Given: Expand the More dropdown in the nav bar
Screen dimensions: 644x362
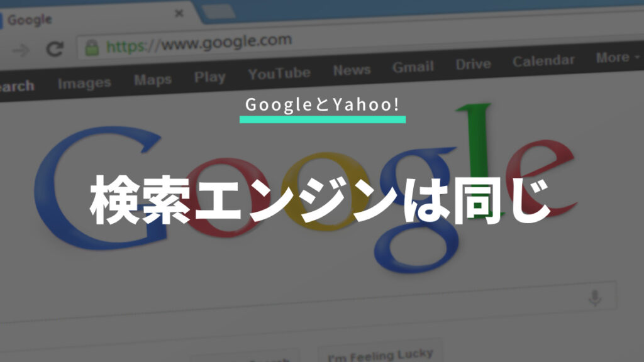Looking at the screenshot, I should (x=617, y=58).
